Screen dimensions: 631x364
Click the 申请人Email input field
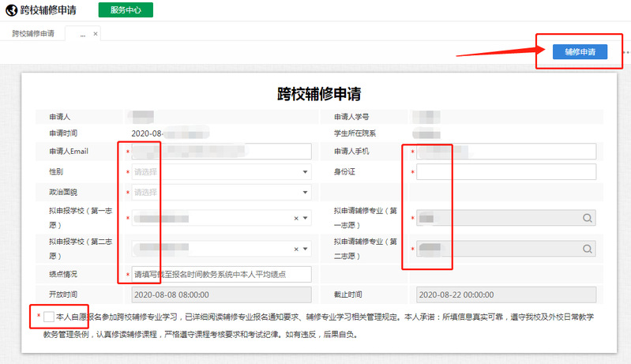pyautogui.click(x=221, y=152)
